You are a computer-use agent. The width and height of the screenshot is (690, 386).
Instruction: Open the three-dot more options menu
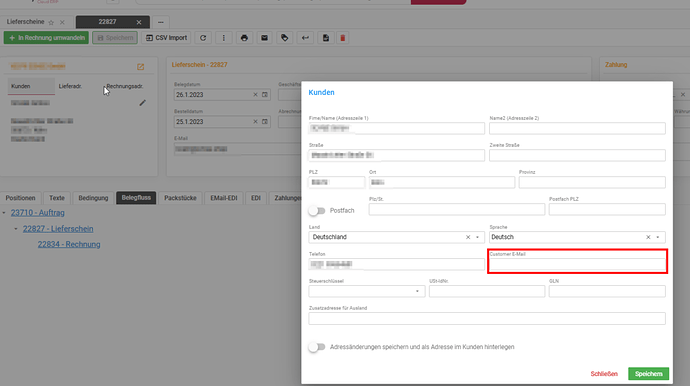click(224, 38)
